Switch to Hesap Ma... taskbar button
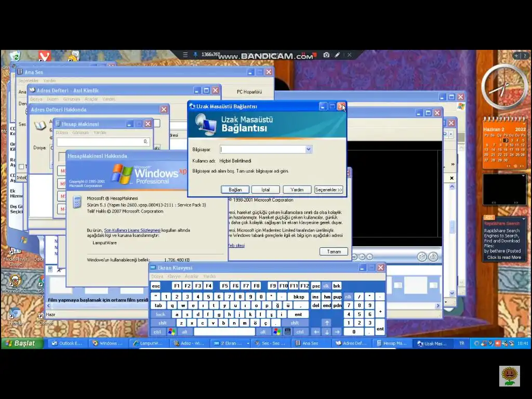Viewport: 532px width, 399px height. click(x=392, y=343)
